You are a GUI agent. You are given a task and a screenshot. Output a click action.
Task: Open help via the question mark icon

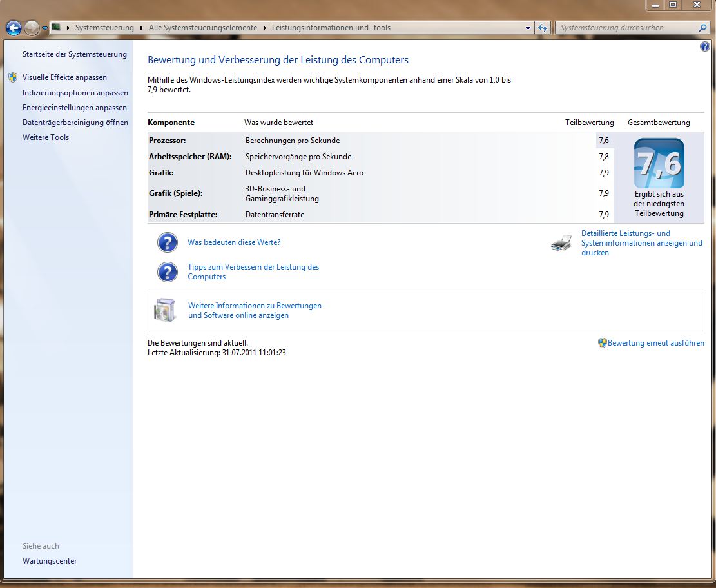pos(704,47)
